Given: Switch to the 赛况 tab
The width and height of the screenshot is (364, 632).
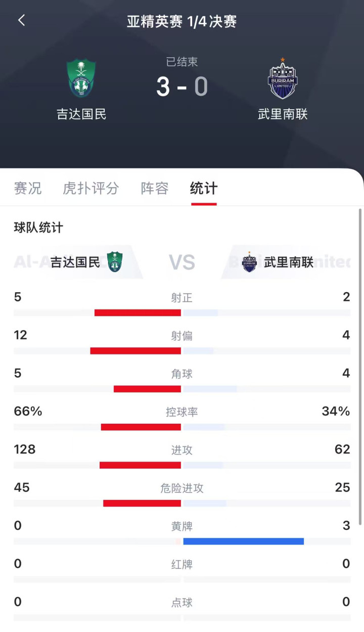Looking at the screenshot, I should (28, 189).
